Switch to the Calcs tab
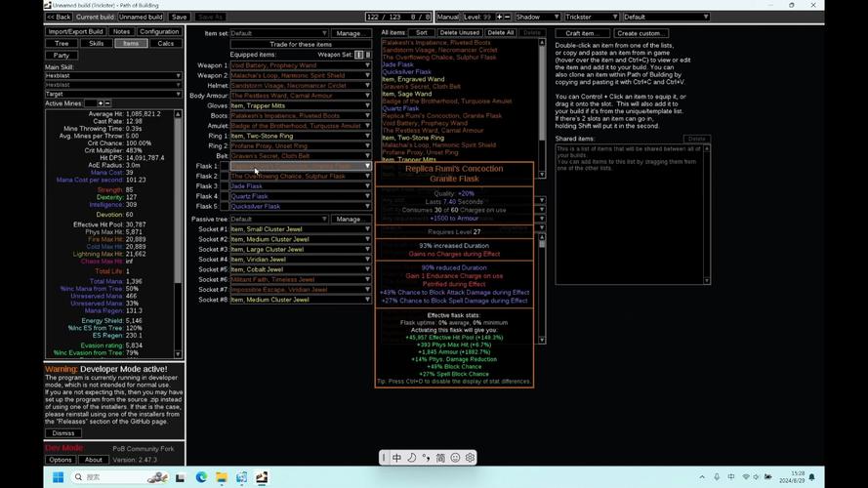 [166, 43]
